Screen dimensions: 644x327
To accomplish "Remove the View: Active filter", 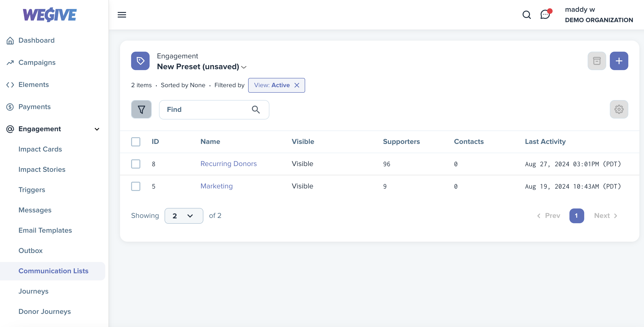I will point(297,85).
